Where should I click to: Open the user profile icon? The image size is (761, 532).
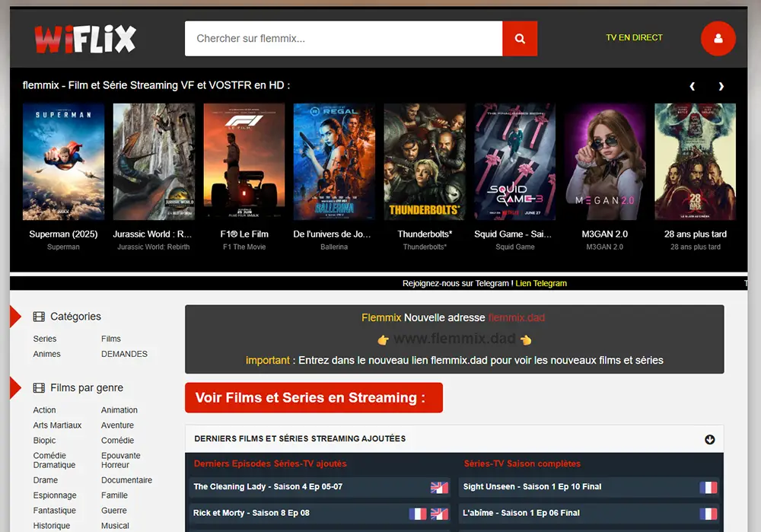pyautogui.click(x=718, y=38)
